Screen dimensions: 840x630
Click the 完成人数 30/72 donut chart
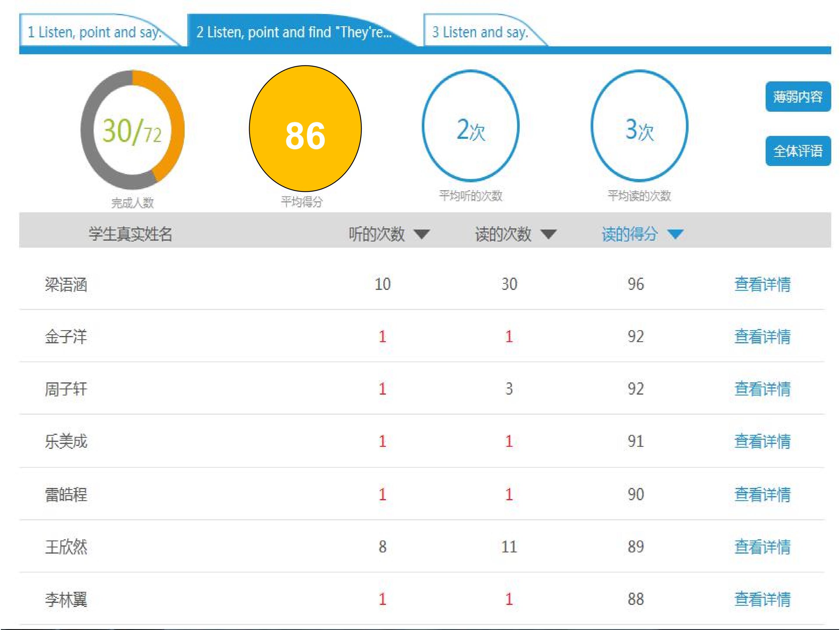point(132,130)
